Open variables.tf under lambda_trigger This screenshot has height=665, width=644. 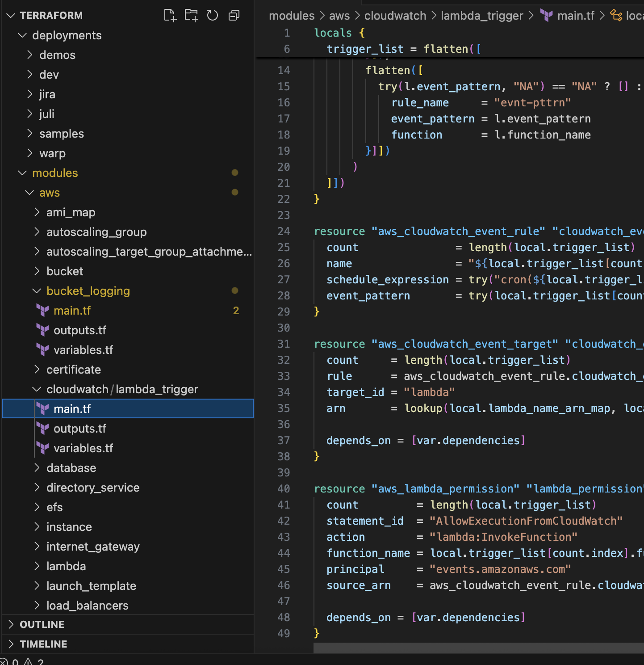coord(83,448)
